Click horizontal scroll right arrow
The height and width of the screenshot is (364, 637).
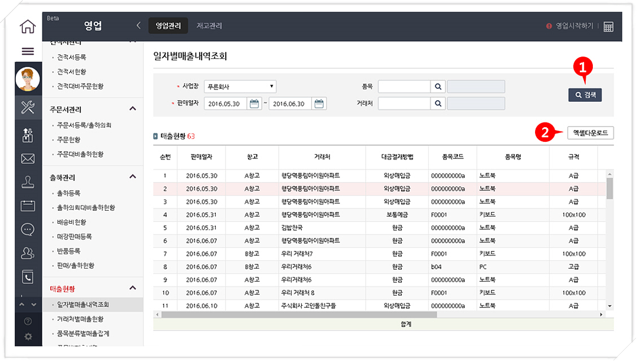coord(601,315)
